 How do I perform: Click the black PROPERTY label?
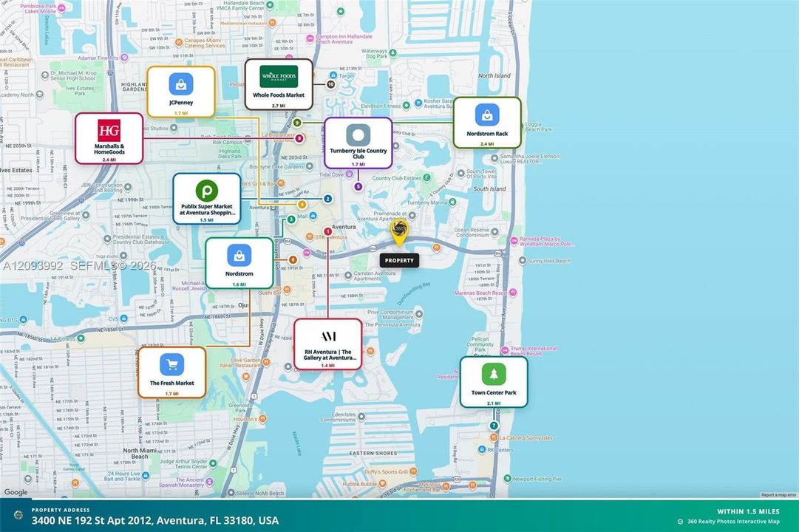399,260
